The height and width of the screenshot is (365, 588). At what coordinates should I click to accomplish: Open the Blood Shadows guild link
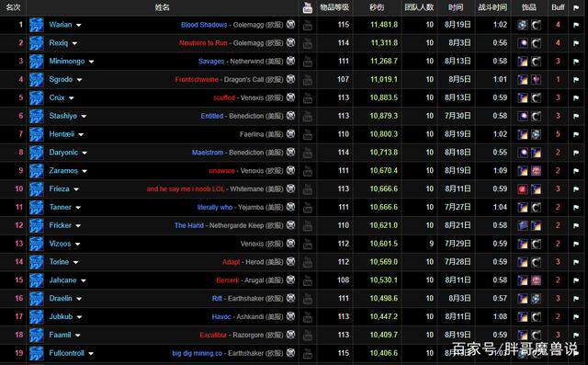point(204,25)
